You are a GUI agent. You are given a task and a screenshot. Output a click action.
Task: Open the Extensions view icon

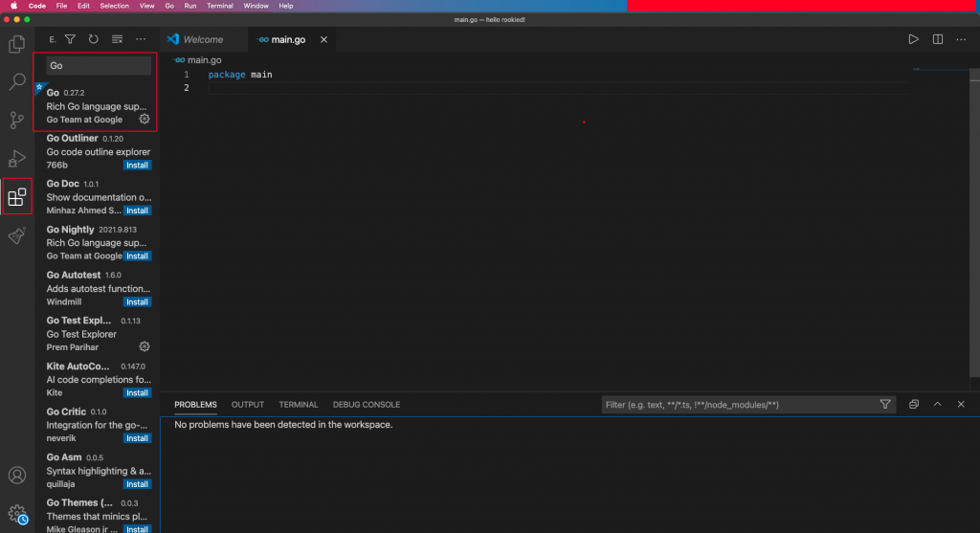pyautogui.click(x=17, y=197)
